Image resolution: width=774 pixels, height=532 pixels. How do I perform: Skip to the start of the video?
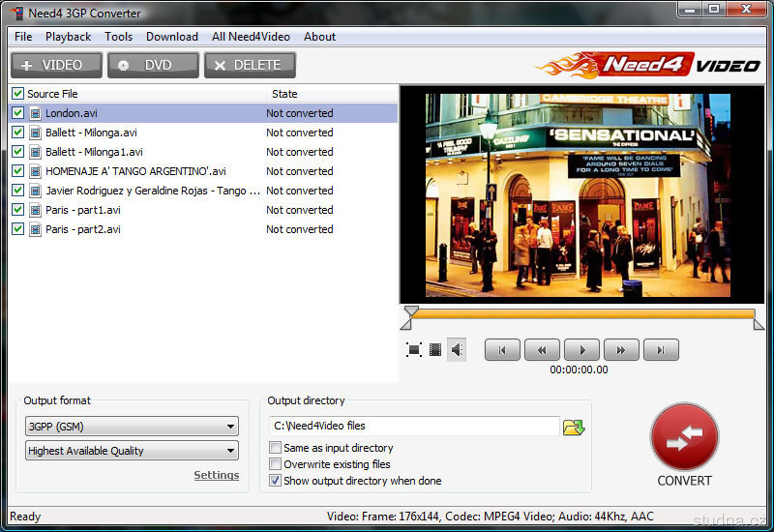pos(502,350)
